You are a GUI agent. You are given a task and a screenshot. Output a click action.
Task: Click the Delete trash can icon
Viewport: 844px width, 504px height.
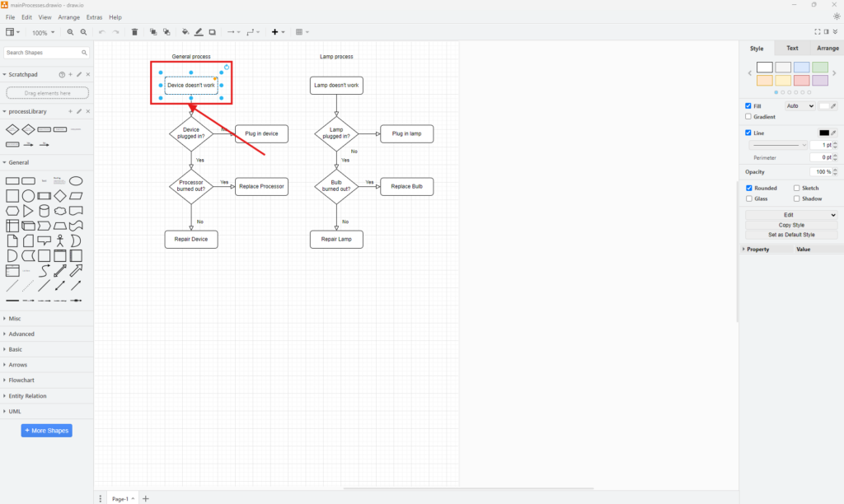coord(134,32)
